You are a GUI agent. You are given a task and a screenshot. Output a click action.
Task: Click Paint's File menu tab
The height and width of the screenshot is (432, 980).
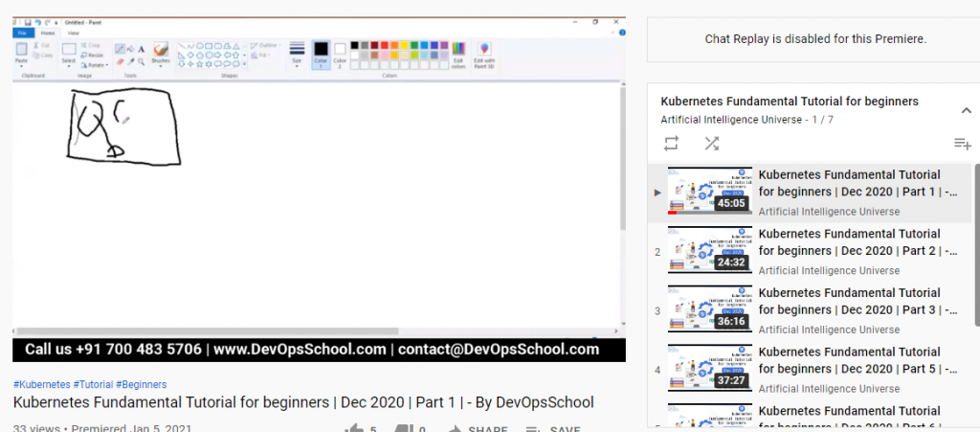[23, 33]
